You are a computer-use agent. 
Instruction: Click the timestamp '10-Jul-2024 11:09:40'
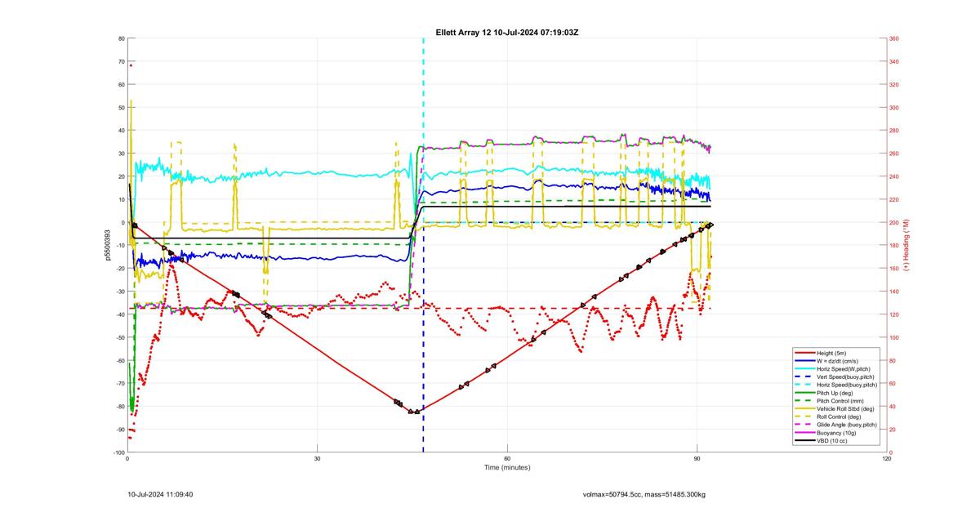tap(160, 494)
